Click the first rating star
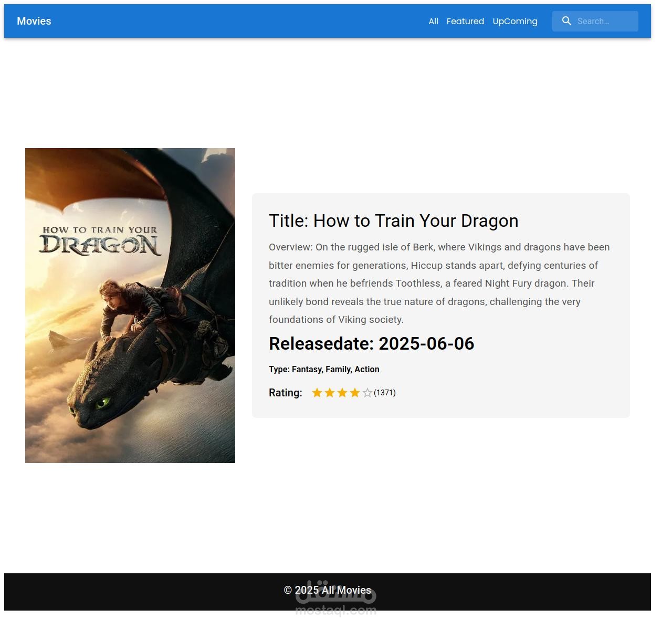The height and width of the screenshot is (630, 672). 317,393
